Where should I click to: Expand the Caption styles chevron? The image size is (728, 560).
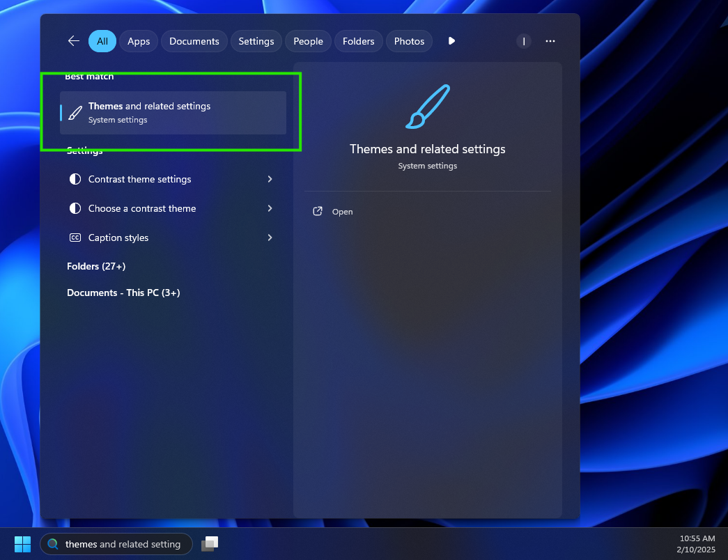(270, 238)
